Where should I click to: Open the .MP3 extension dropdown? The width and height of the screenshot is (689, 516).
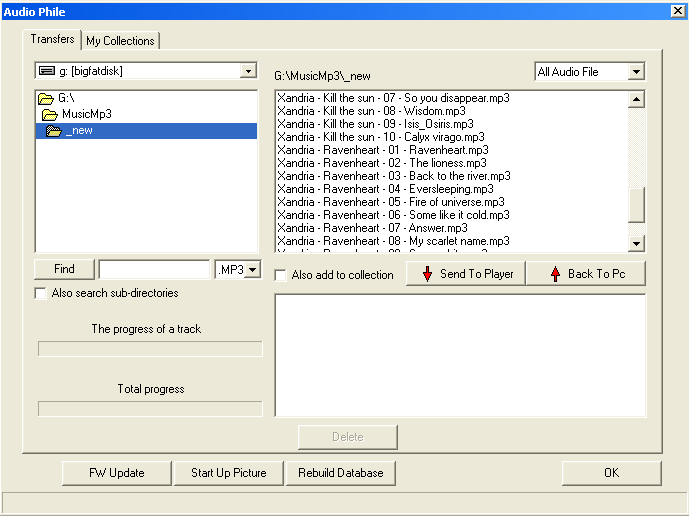click(x=253, y=269)
